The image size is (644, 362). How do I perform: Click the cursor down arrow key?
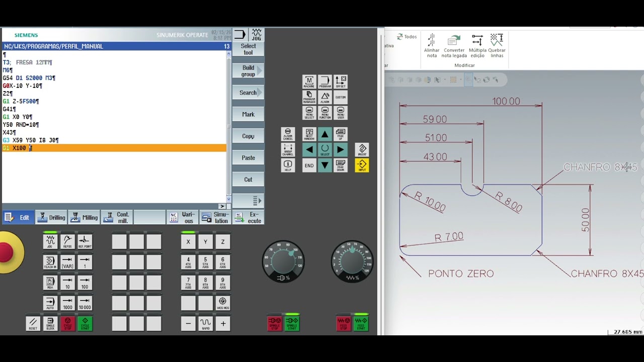point(325,165)
